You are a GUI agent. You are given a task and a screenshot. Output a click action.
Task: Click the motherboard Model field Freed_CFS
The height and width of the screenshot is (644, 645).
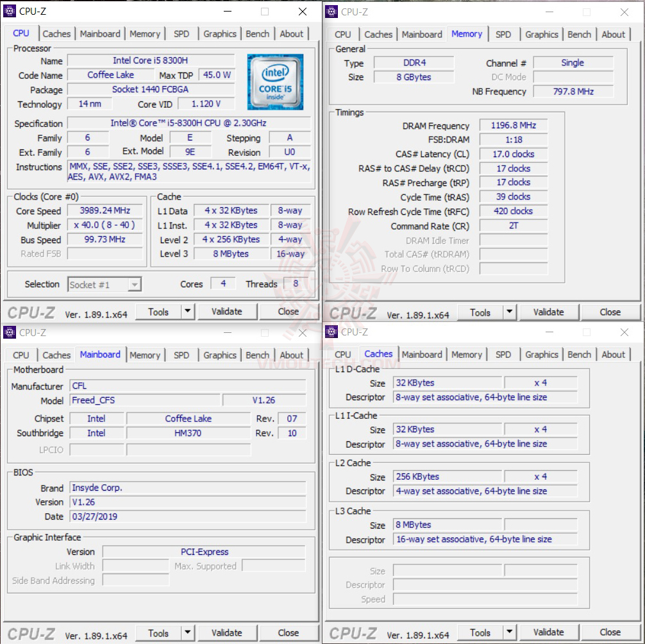pos(145,400)
